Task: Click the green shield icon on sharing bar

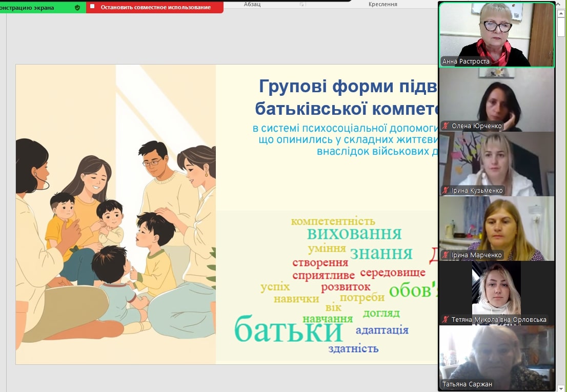Action: point(77,7)
